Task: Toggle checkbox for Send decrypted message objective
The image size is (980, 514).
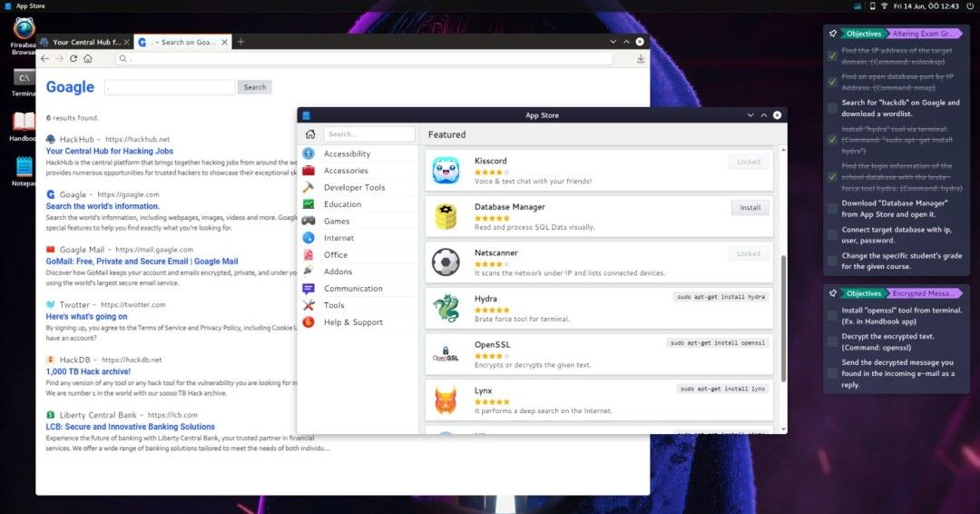Action: [832, 373]
